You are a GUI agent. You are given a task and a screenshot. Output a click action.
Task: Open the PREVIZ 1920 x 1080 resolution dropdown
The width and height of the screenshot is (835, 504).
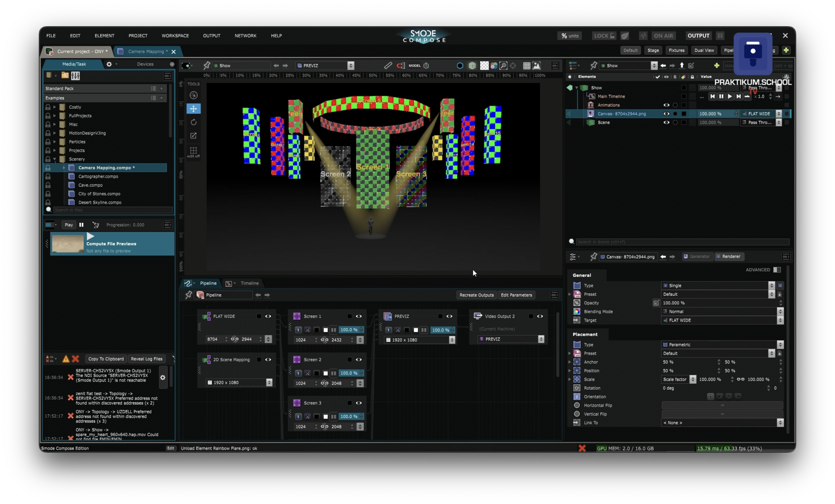(x=419, y=340)
